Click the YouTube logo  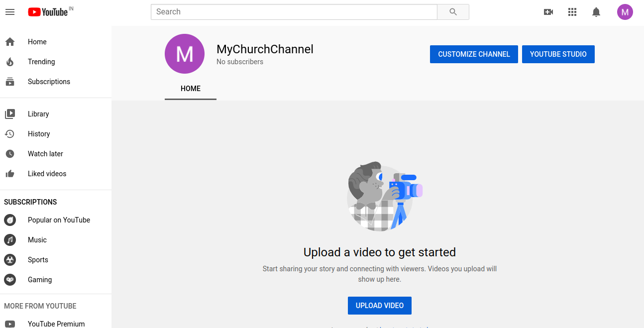click(48, 12)
